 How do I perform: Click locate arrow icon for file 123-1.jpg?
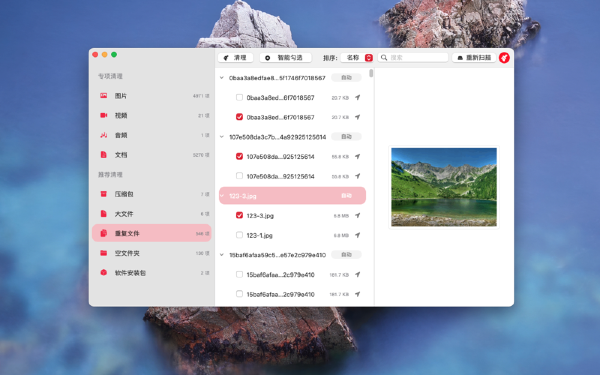(x=357, y=235)
